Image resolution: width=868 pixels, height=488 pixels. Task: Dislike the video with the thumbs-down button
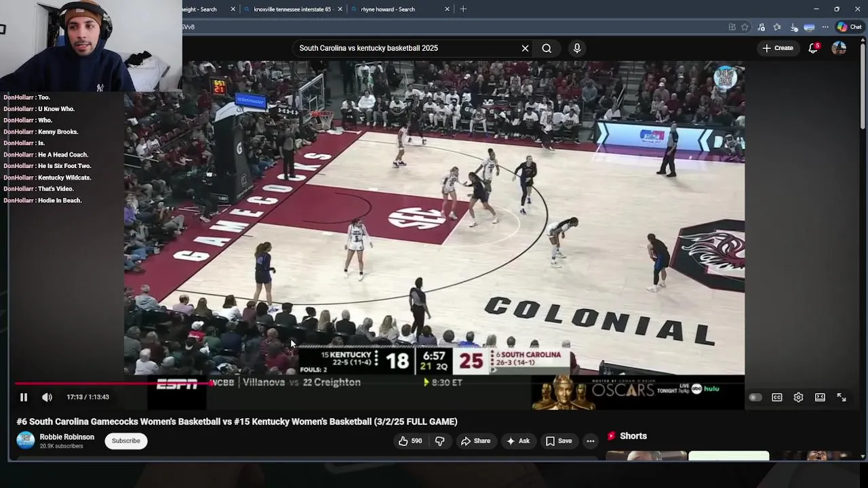coord(439,441)
